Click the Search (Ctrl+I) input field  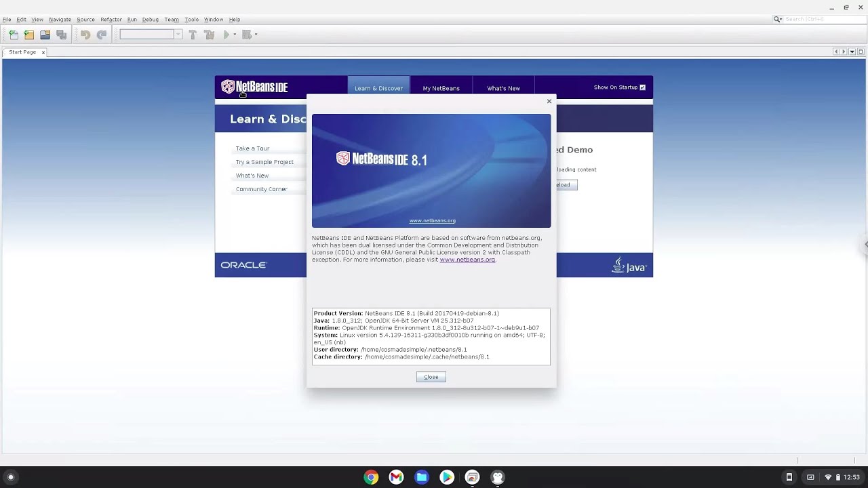point(824,19)
